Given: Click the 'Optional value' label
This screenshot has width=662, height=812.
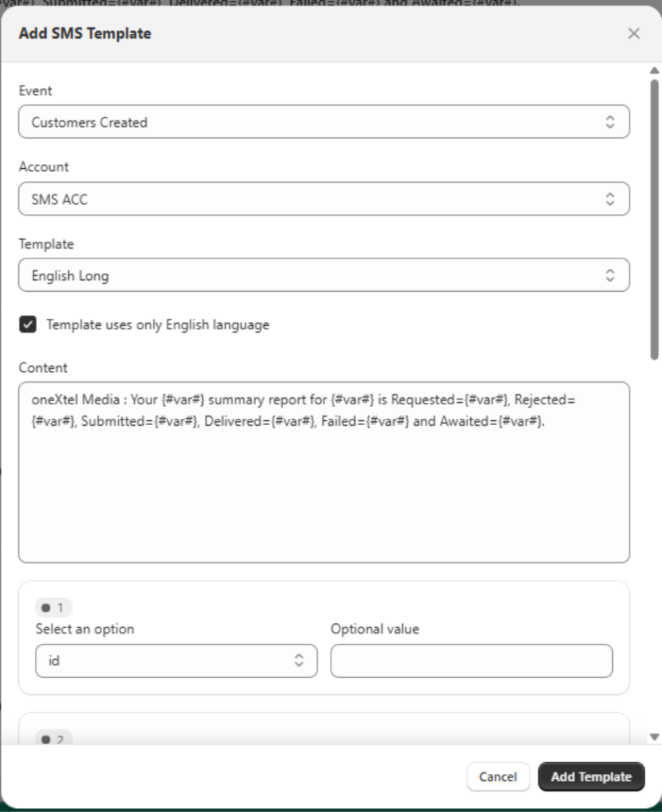Looking at the screenshot, I should 375,629.
